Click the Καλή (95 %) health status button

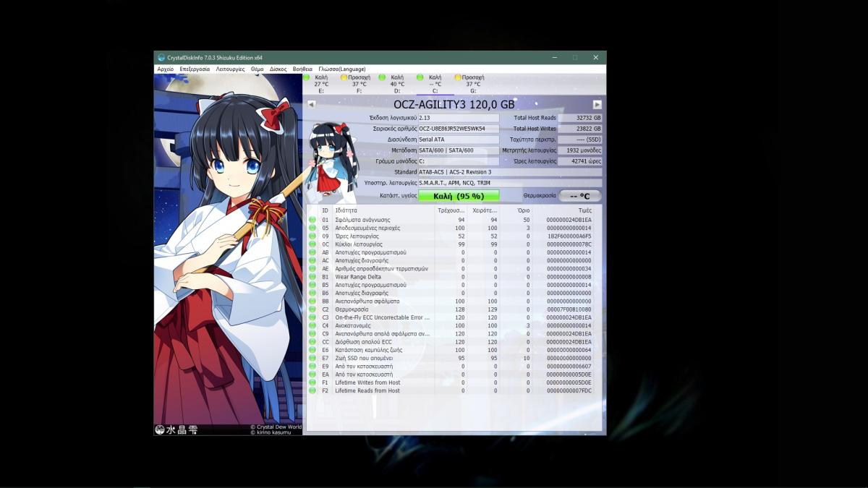(459, 196)
